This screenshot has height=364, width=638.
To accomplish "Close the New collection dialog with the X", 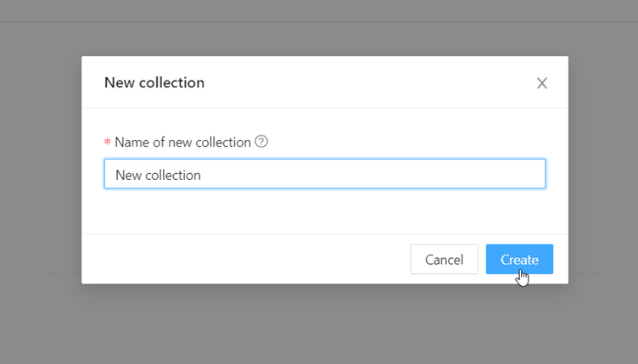I will (x=542, y=83).
